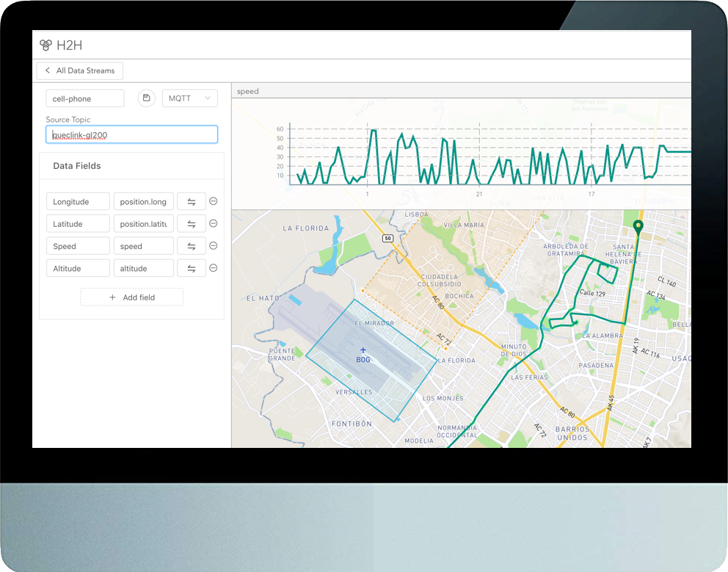
Task: Click LAS FERIAS label on the map
Action: click(529, 377)
